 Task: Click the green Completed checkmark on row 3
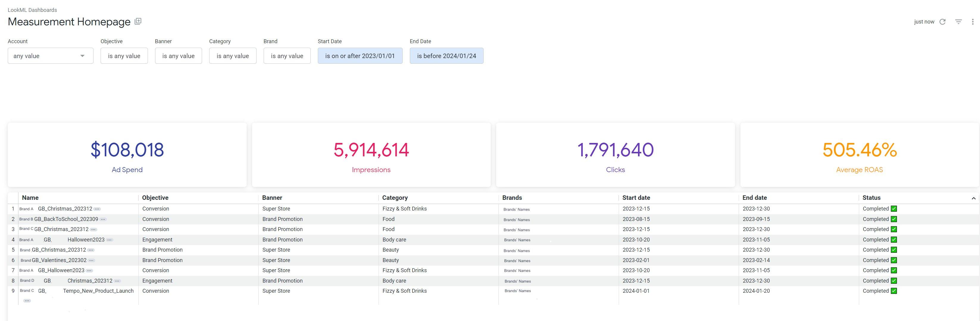coord(893,229)
